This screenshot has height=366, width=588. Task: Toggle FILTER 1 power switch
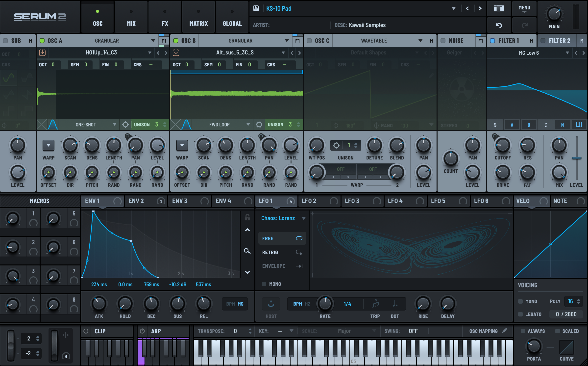[x=492, y=41]
